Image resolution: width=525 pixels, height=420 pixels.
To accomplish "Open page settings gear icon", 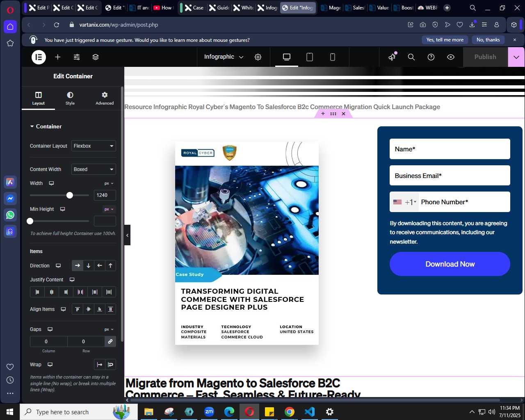I will coord(258,57).
